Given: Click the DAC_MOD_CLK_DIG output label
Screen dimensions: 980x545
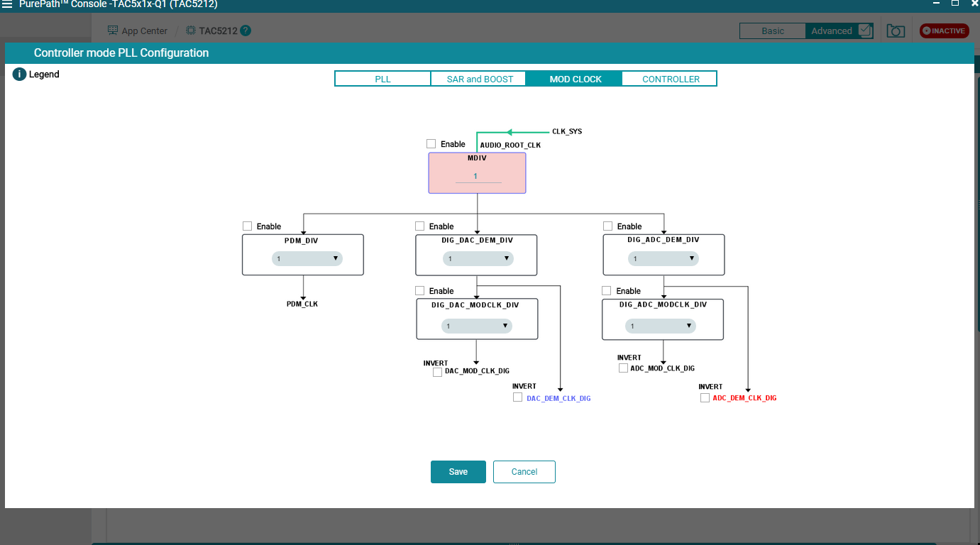Looking at the screenshot, I should point(477,371).
